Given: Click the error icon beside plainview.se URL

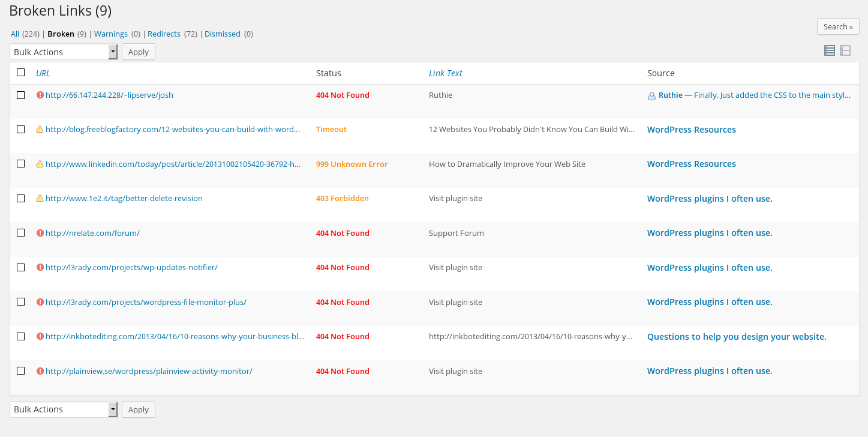Looking at the screenshot, I should coord(40,371).
